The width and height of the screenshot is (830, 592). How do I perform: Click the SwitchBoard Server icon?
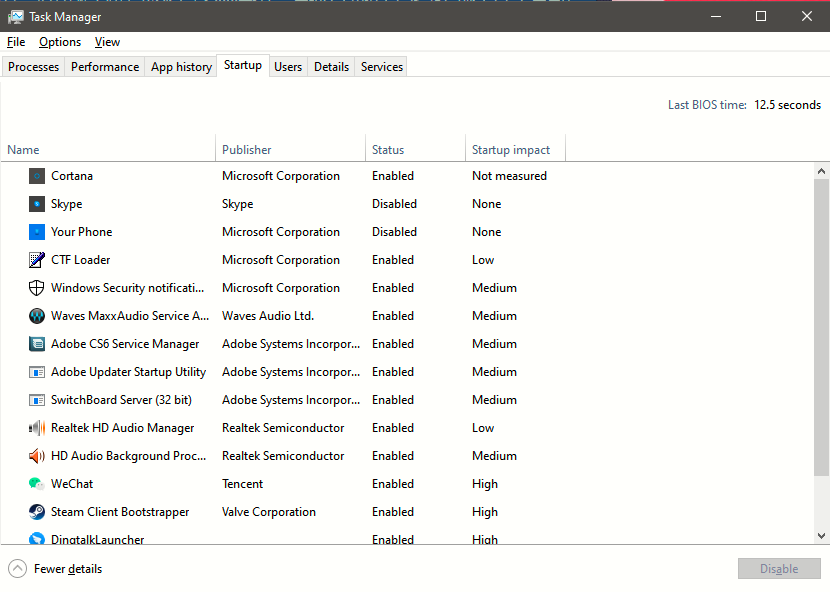pyautogui.click(x=37, y=400)
